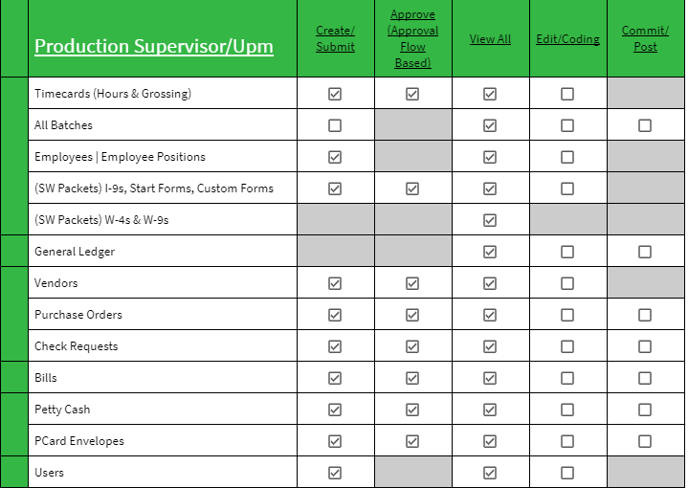The width and height of the screenshot is (688, 488).
Task: Click the Commit/Post column header
Action: (645, 39)
